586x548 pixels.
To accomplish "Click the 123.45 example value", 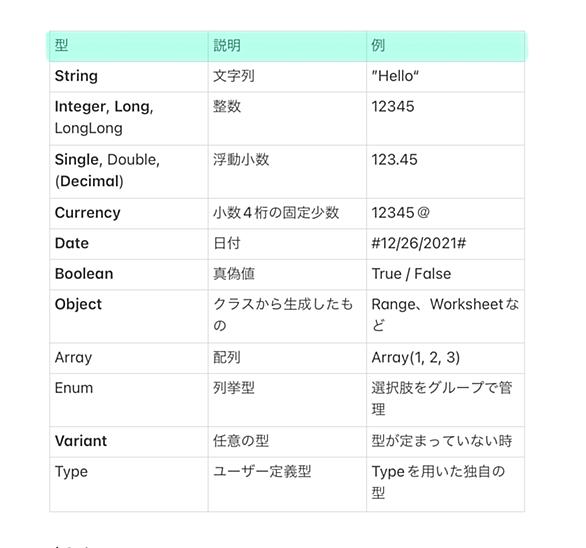I will click(x=394, y=160).
